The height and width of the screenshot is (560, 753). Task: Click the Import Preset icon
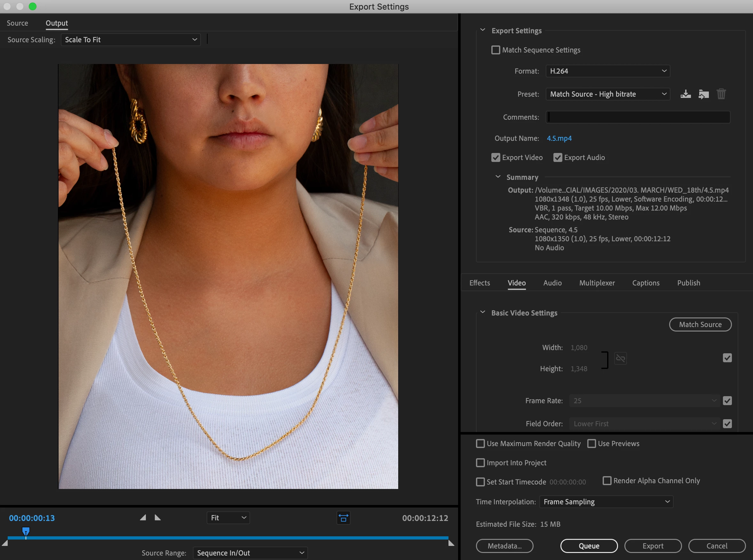(x=703, y=94)
